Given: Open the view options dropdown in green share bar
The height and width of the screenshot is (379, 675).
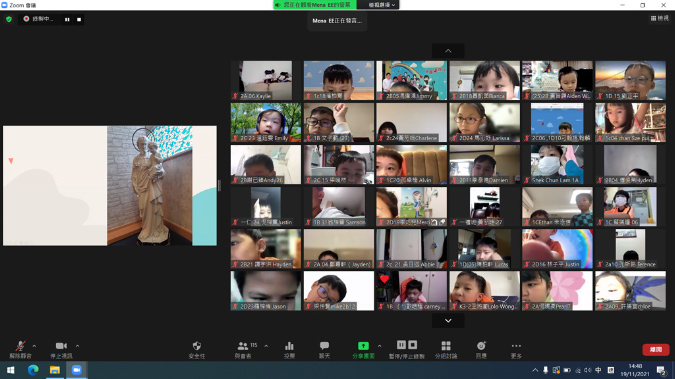Looking at the screenshot, I should click(381, 5).
